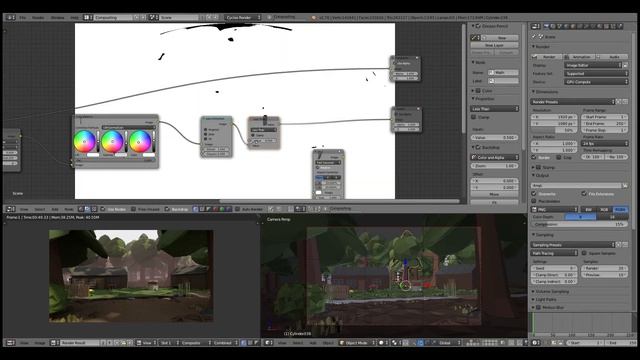Select the RGB color mode

pyautogui.click(x=604, y=209)
